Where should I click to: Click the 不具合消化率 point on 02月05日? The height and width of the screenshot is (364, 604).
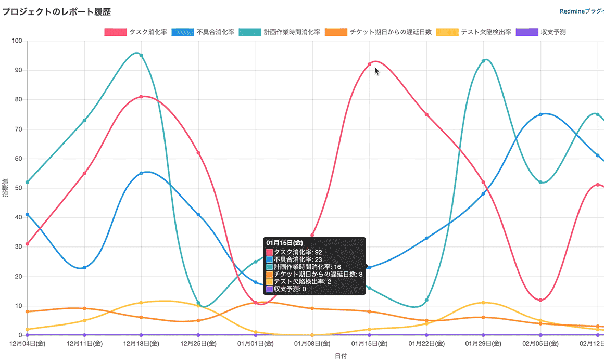click(540, 114)
